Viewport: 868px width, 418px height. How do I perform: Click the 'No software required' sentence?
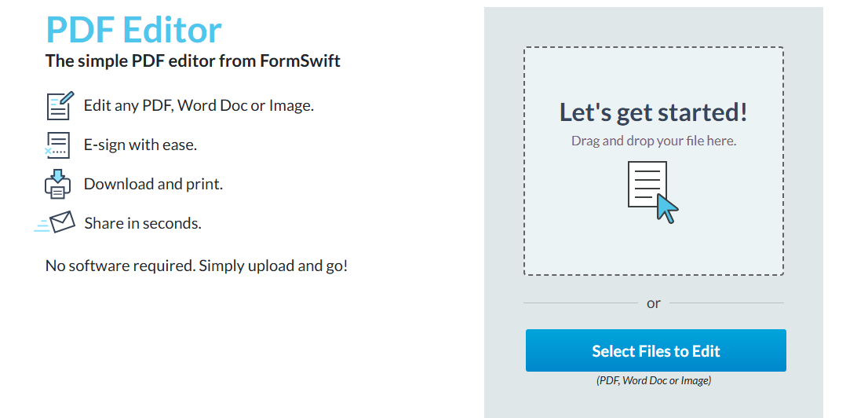click(x=196, y=266)
